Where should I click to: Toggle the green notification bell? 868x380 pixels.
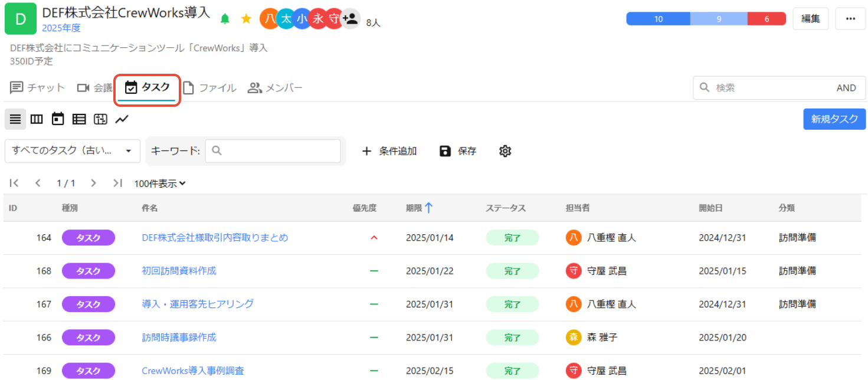pos(225,19)
